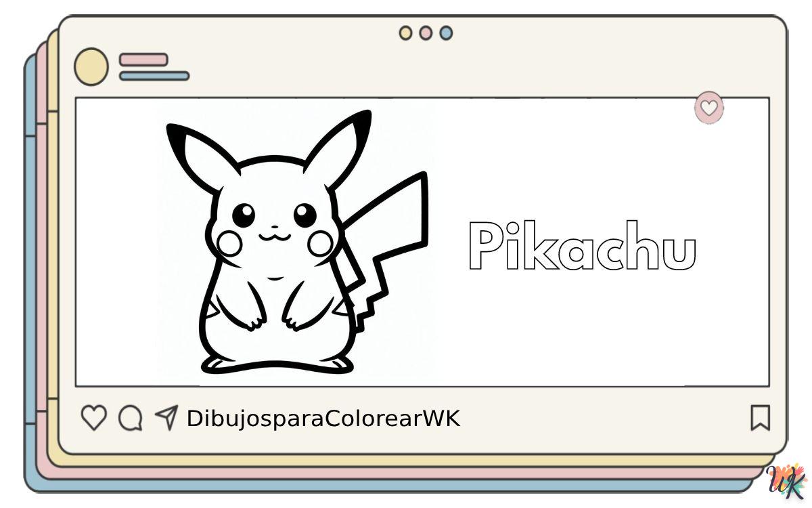Switch to the blue stacked card behind

30,271
